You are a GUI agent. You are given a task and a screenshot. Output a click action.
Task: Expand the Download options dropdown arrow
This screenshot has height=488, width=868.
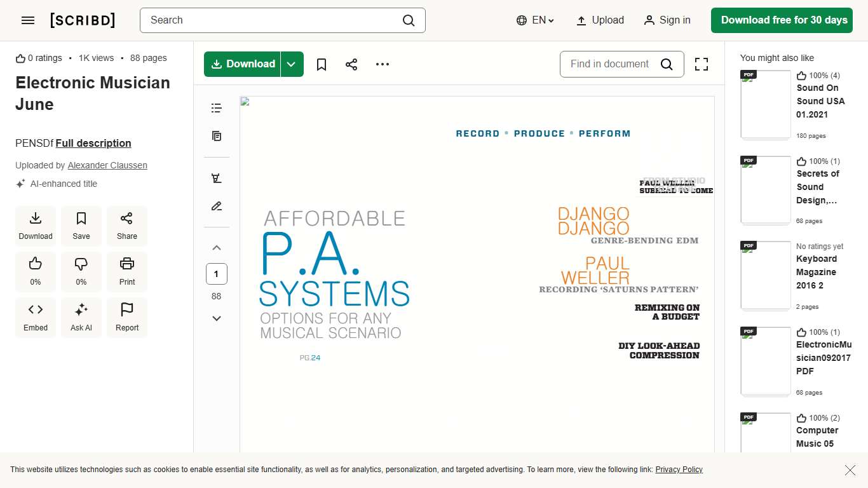292,64
